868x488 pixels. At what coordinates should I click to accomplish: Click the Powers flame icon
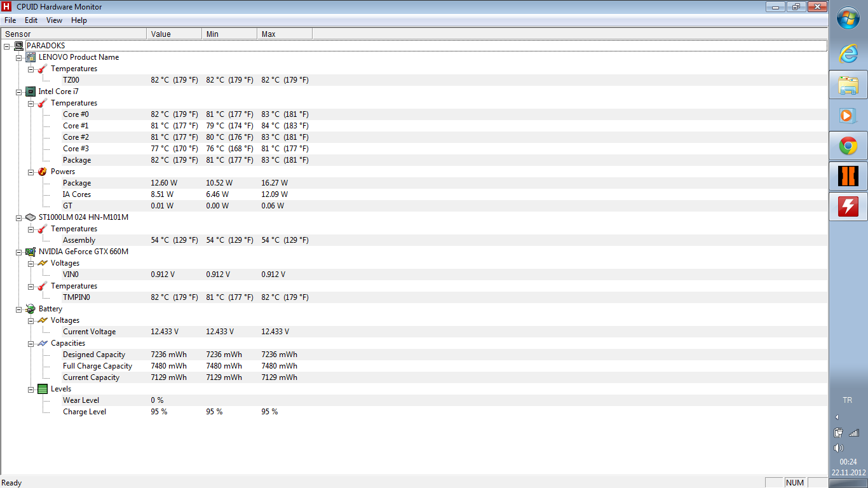pyautogui.click(x=43, y=172)
